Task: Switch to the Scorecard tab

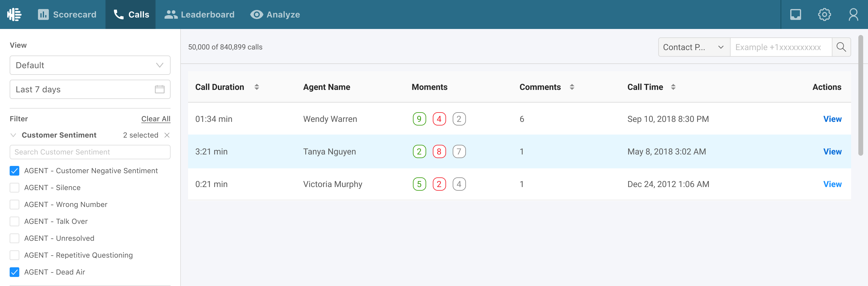Action: 67,14
